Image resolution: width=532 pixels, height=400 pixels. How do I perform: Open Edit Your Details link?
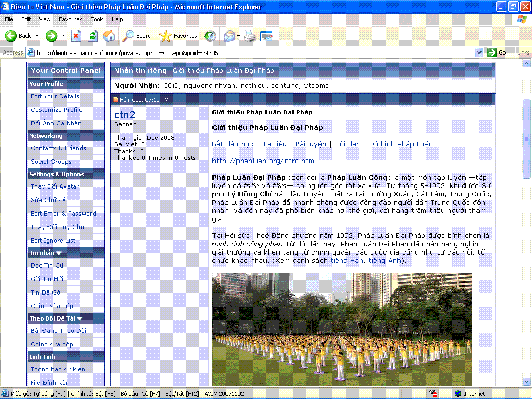(x=55, y=96)
